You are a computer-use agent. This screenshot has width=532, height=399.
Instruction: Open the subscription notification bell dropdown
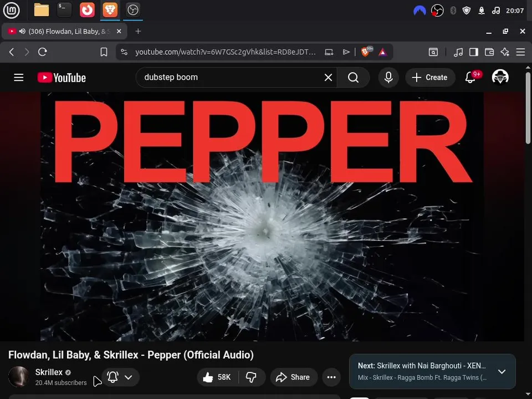(120, 377)
